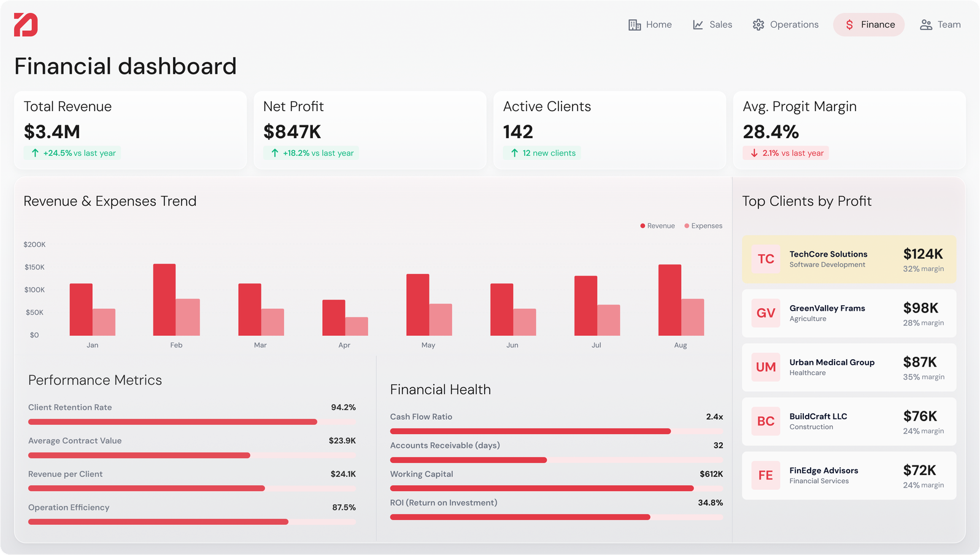The image size is (980, 555).
Task: Click the $847K Net Profit value
Action: (x=292, y=132)
